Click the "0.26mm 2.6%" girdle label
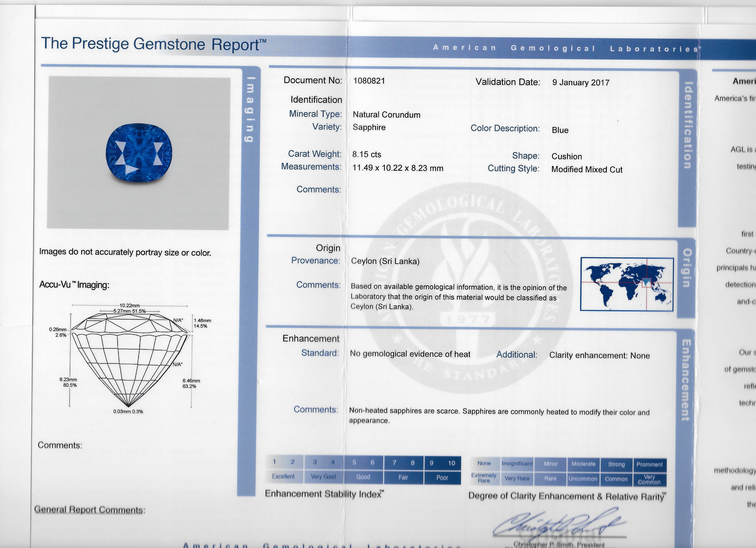This screenshot has width=756, height=548. (58, 332)
